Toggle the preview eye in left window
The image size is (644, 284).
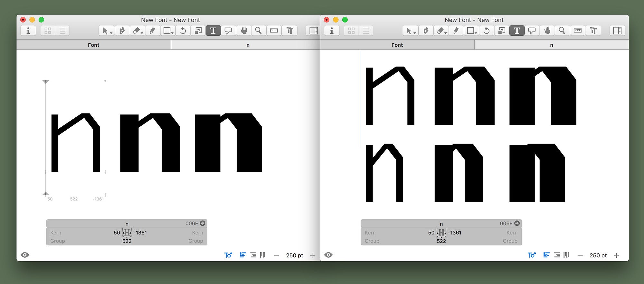(25, 255)
